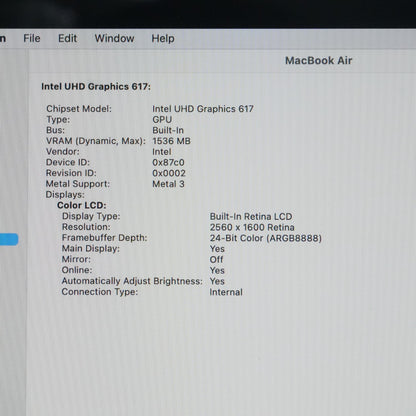416x416 pixels.
Task: Open the Window menu
Action: 114,38
